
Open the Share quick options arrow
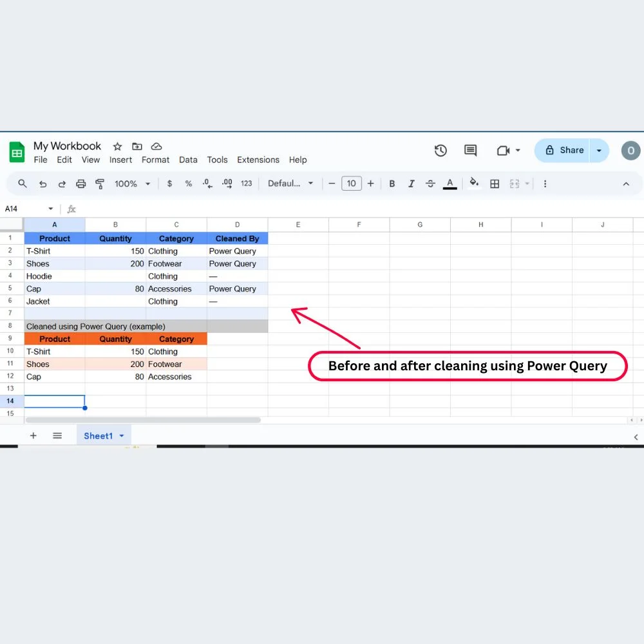599,150
